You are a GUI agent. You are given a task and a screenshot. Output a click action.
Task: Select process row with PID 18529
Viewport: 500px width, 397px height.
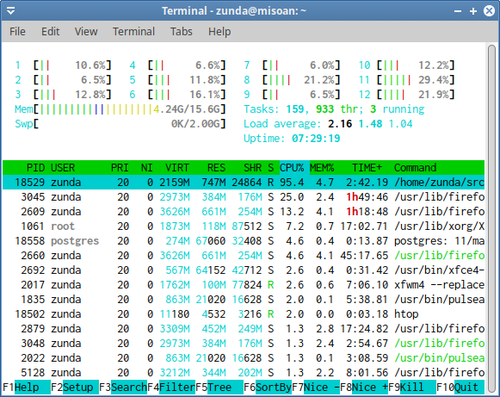[244, 182]
